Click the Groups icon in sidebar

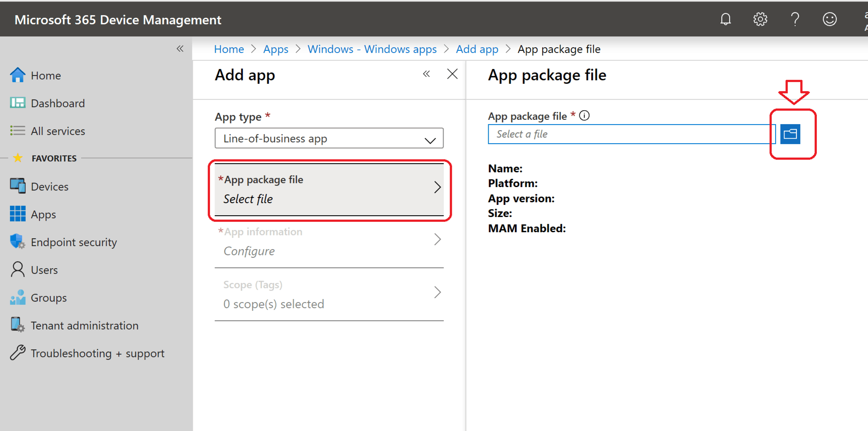(x=18, y=297)
